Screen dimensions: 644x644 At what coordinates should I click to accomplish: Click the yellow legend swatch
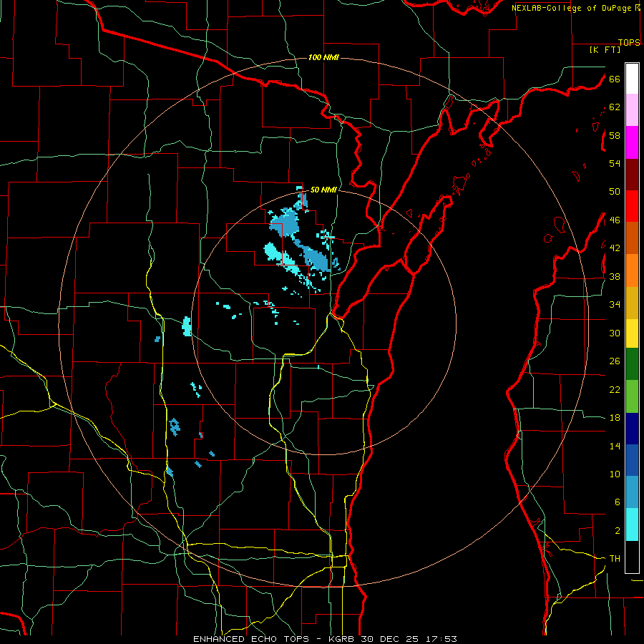click(632, 333)
